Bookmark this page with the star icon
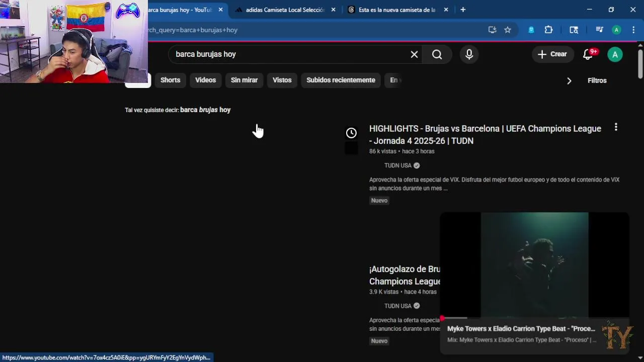Screen dimensions: 644x362 [508, 30]
